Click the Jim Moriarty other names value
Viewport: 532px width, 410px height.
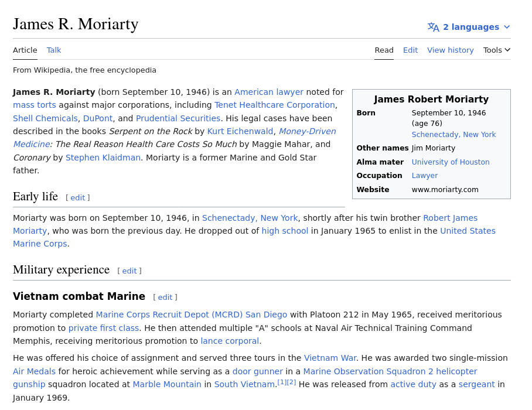pos(433,148)
